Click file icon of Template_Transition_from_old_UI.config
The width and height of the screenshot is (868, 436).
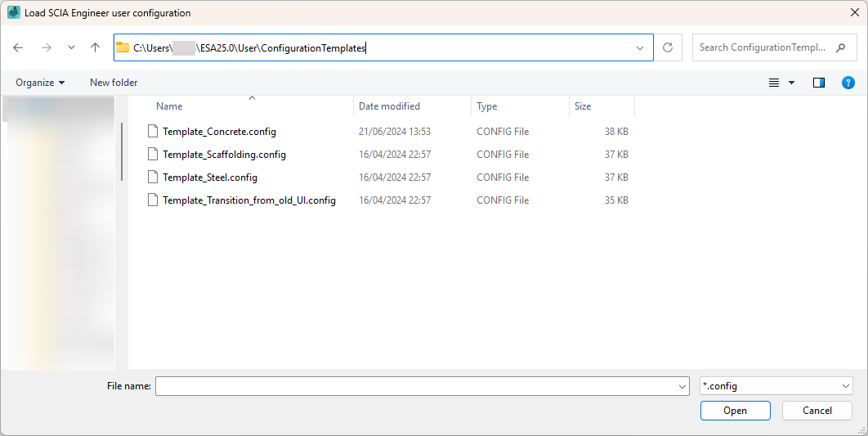[x=153, y=200]
